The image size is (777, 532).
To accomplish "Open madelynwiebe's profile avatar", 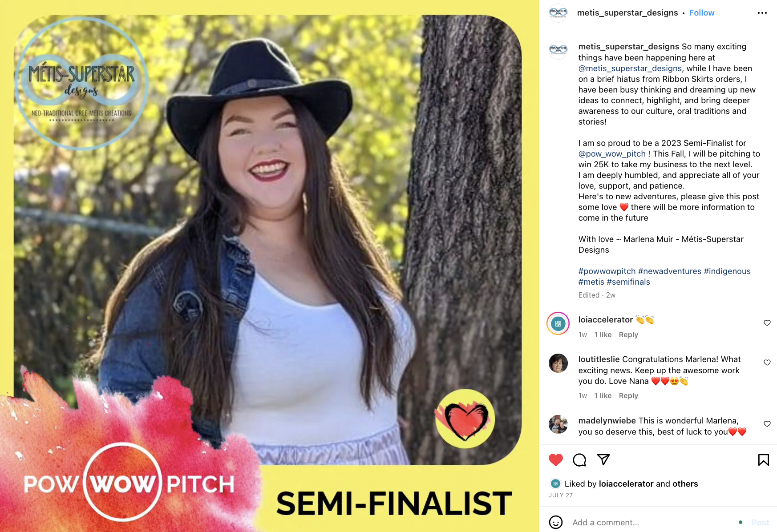I will [x=558, y=424].
